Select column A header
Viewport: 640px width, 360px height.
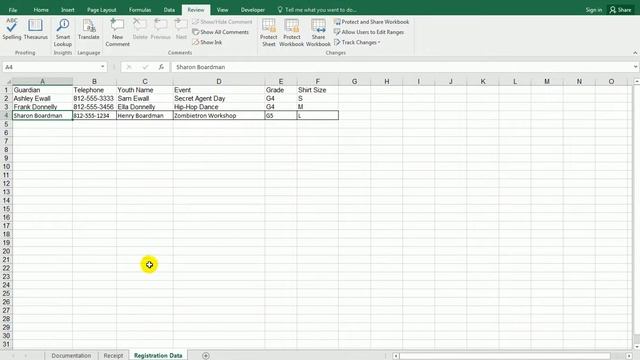click(x=42, y=82)
